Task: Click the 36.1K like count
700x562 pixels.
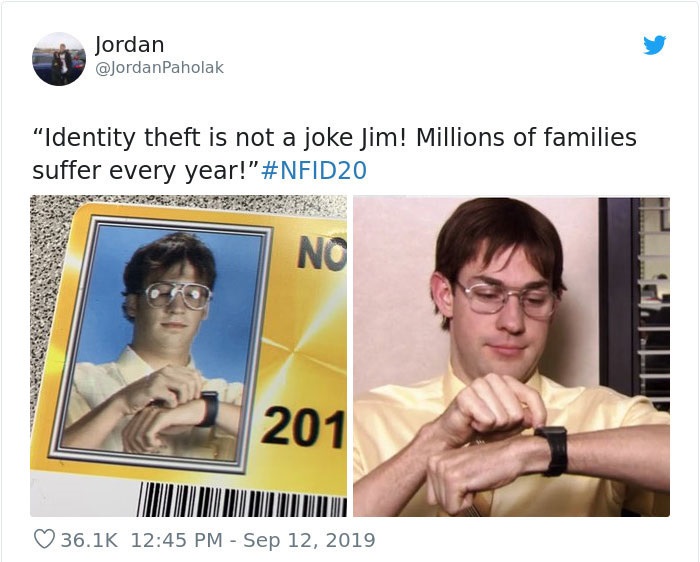Action: 89,540
